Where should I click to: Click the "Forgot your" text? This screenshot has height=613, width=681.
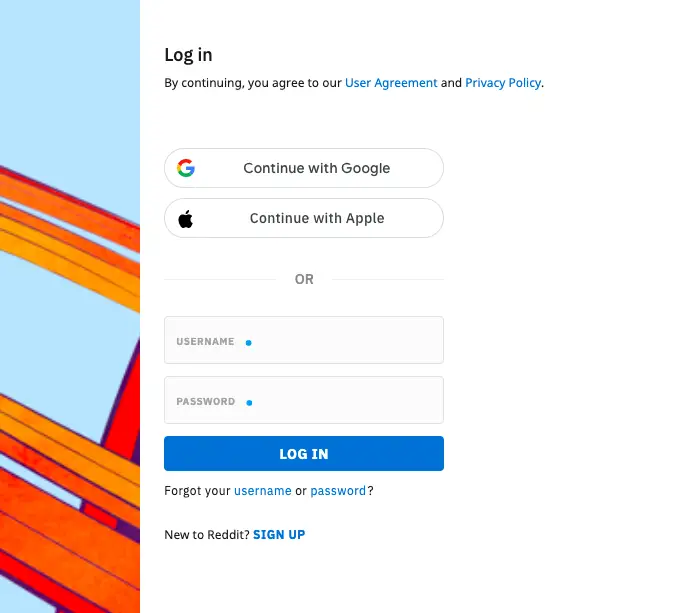click(197, 491)
